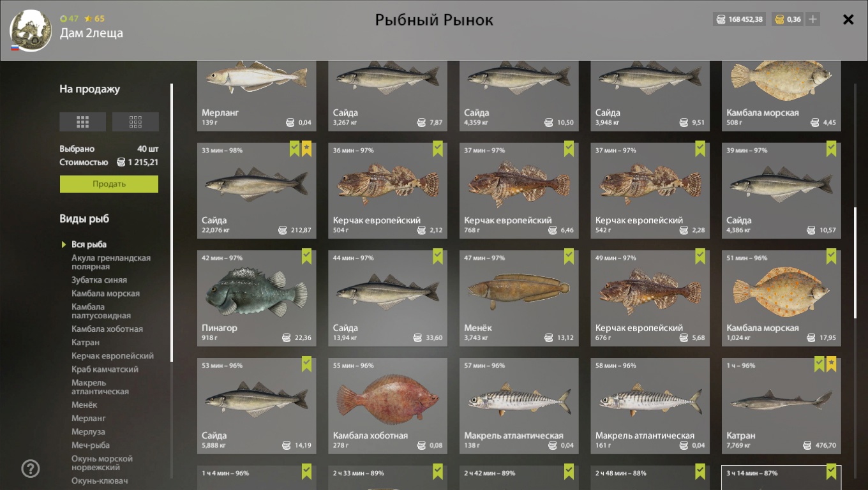The height and width of the screenshot is (490, 868).
Task: Switch to small grid view icon
Action: tap(135, 121)
